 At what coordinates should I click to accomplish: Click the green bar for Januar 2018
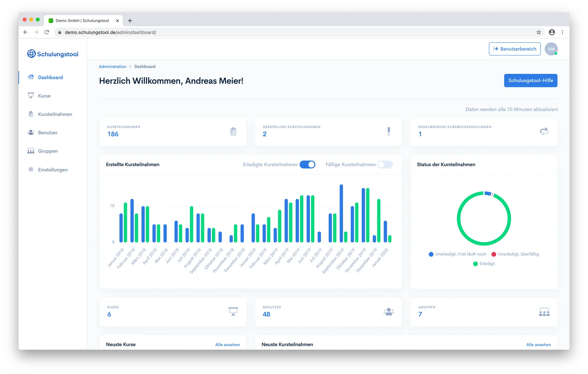pyautogui.click(x=125, y=222)
